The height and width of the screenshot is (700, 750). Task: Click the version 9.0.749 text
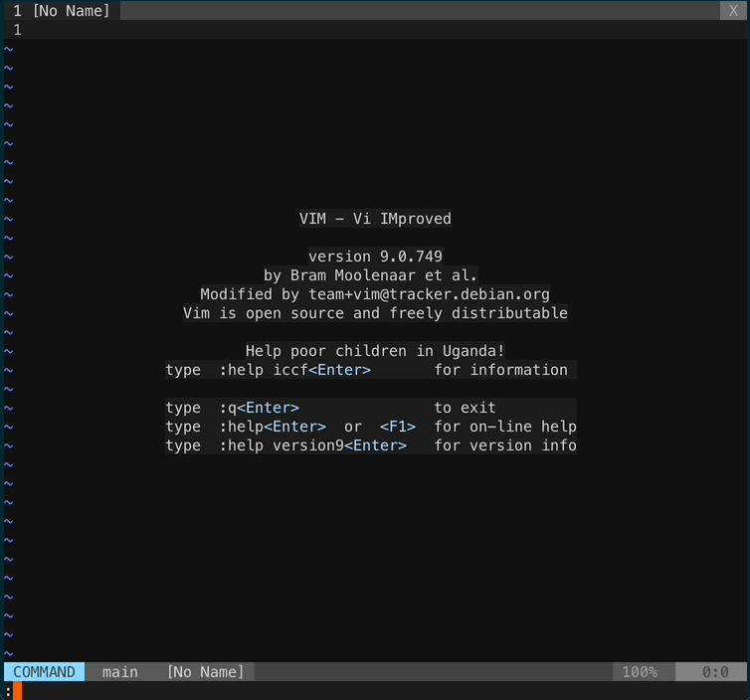(375, 257)
